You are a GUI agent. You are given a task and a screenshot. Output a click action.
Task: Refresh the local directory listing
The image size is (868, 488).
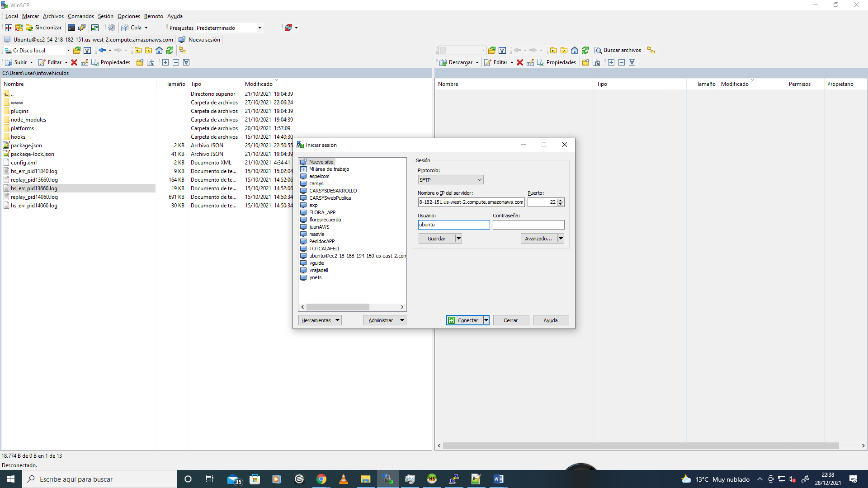[x=170, y=50]
